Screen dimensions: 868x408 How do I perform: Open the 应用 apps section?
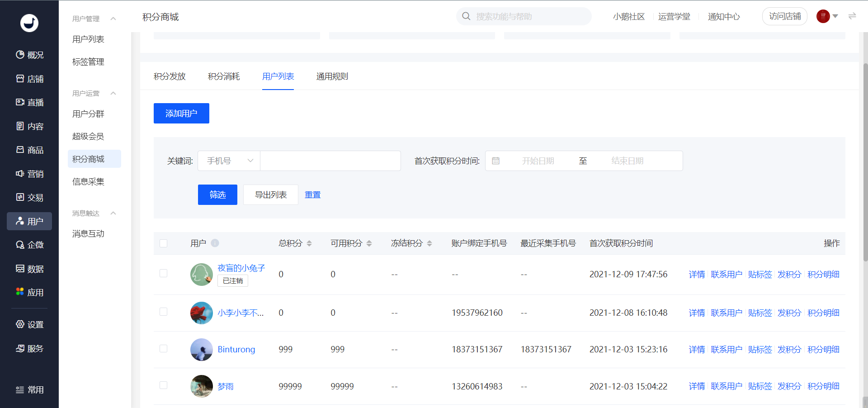tap(29, 292)
